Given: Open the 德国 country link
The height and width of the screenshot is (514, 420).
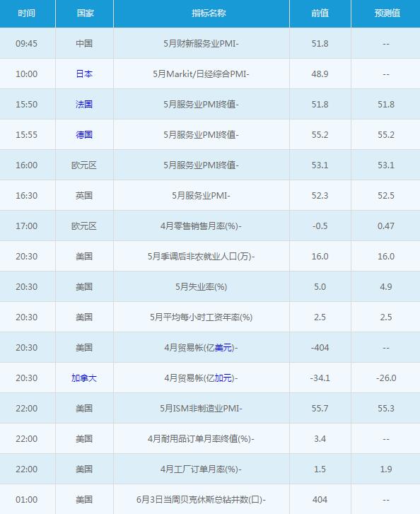Looking at the screenshot, I should pos(84,135).
